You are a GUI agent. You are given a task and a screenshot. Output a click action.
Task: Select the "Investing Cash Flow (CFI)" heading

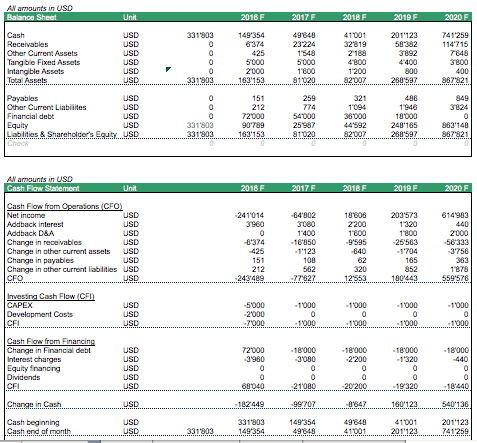51,296
